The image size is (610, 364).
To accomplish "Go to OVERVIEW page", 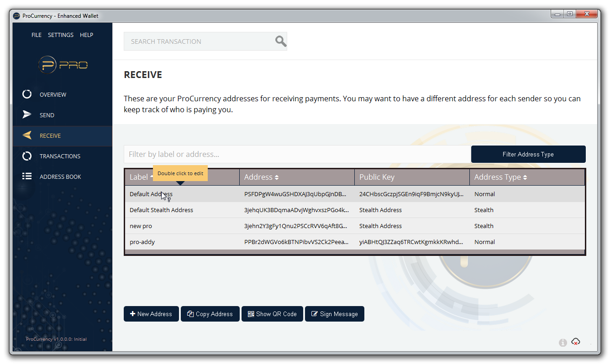I will pos(53,95).
